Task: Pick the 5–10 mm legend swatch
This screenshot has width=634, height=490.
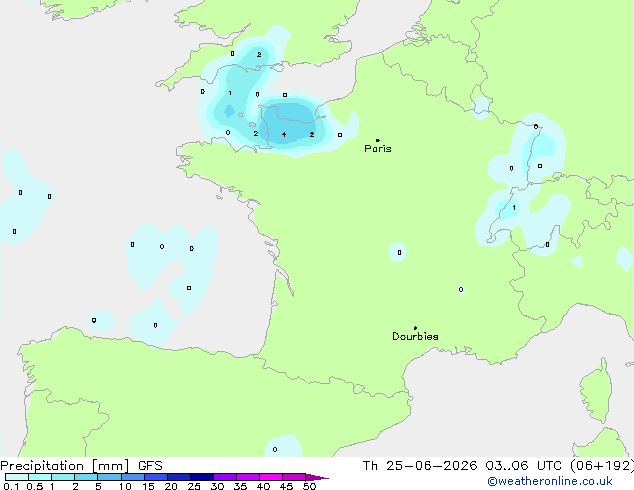Action: [109, 477]
